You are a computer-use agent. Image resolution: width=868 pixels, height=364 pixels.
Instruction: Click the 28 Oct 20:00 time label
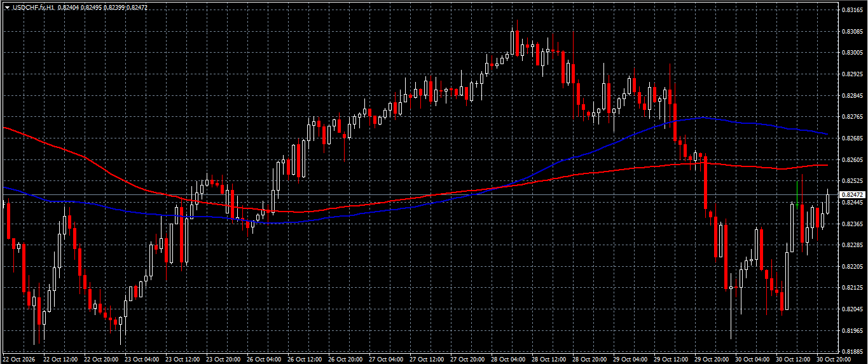[589, 360]
